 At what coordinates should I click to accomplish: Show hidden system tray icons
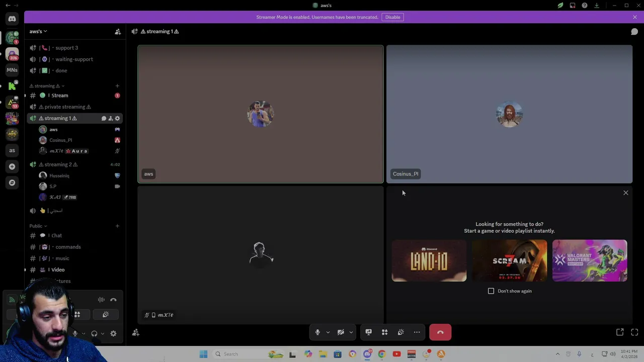[557, 354]
